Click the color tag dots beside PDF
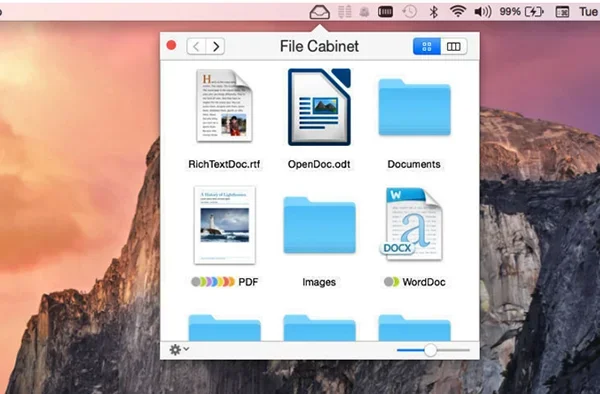This screenshot has width=600, height=394. (x=213, y=282)
